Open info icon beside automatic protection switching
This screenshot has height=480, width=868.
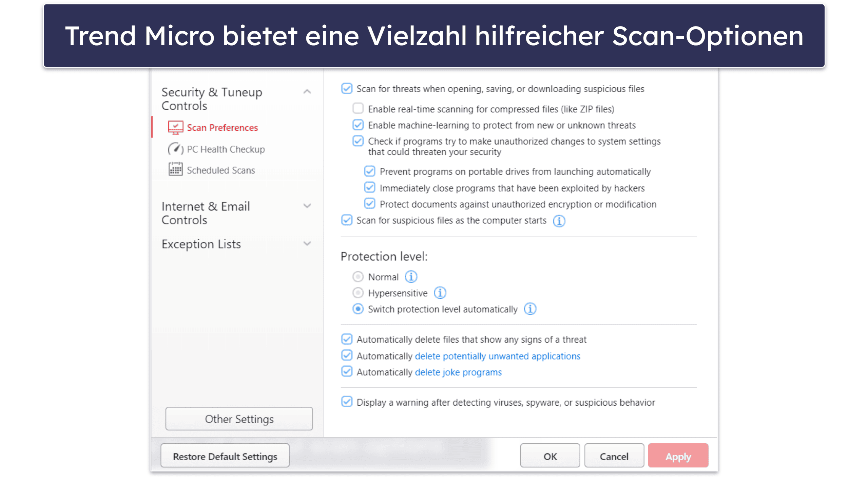click(530, 309)
